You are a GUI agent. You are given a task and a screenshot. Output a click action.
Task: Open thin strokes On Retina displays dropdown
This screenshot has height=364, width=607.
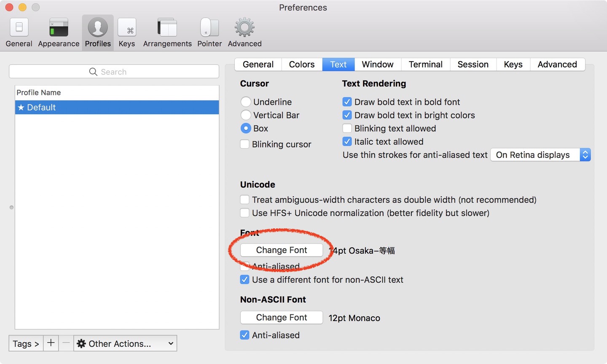541,155
